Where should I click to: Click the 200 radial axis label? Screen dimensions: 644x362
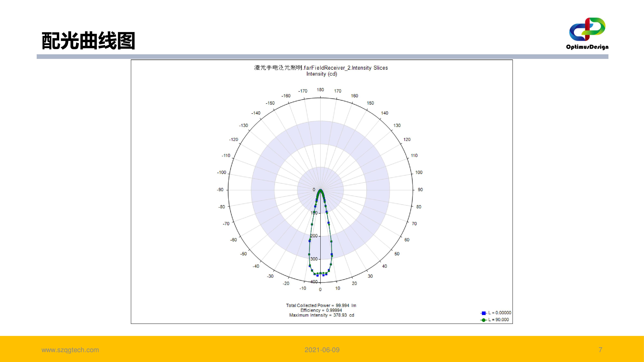(314, 236)
